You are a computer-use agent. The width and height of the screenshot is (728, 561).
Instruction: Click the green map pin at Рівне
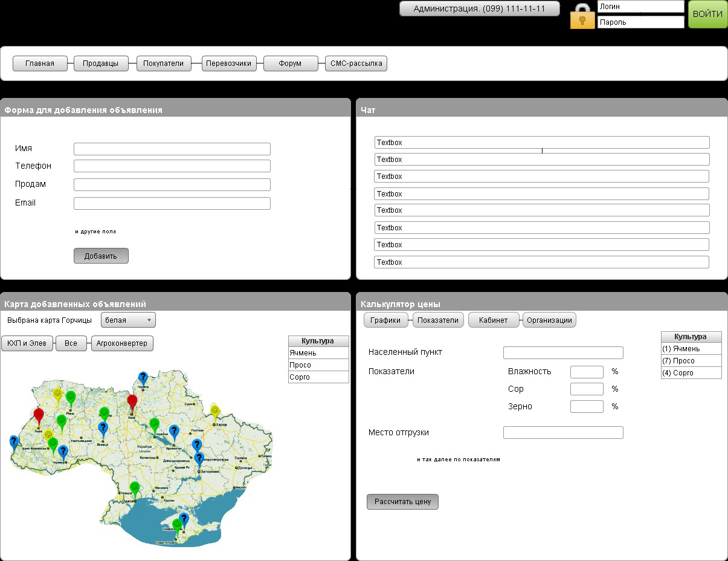pos(71,398)
